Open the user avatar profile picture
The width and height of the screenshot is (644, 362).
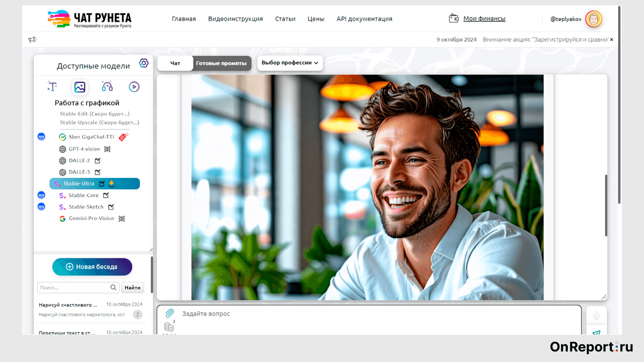tap(594, 19)
